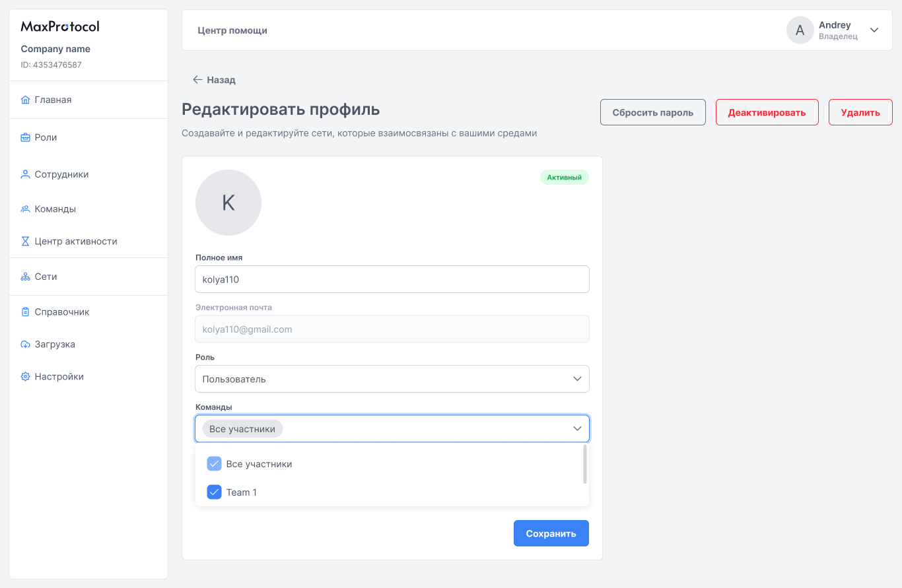Click the ID: 4353476587 text
The width and height of the screenshot is (902, 588).
click(51, 65)
